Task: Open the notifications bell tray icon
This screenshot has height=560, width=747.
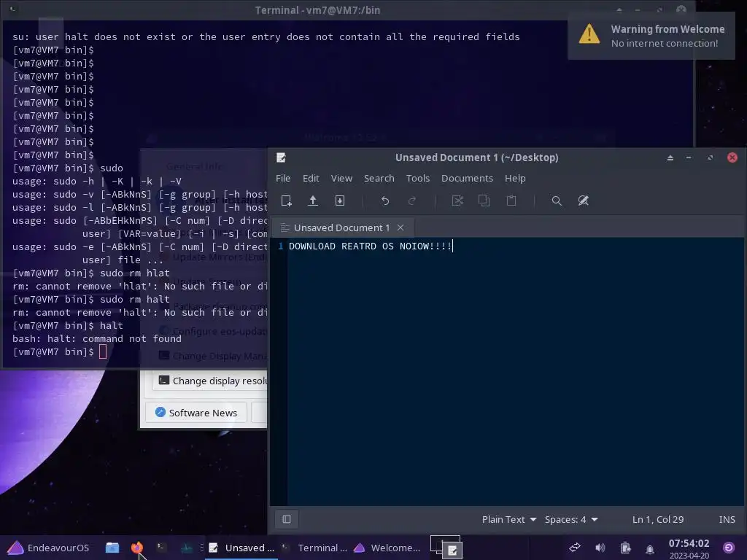Action: [650, 548]
